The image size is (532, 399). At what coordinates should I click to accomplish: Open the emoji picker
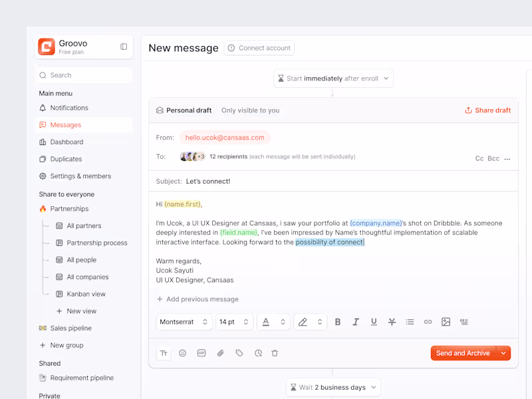point(182,353)
